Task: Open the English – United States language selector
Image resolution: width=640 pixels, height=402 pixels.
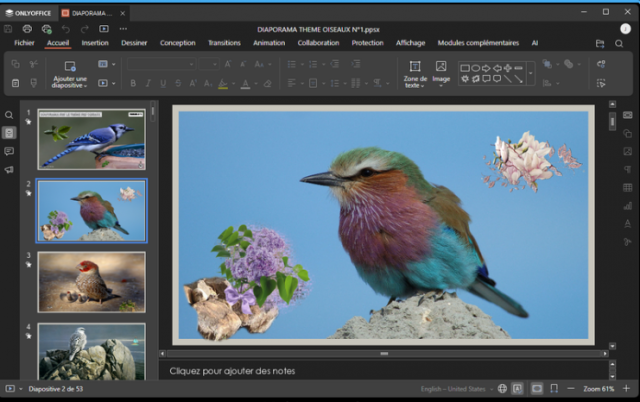Action: click(x=451, y=388)
